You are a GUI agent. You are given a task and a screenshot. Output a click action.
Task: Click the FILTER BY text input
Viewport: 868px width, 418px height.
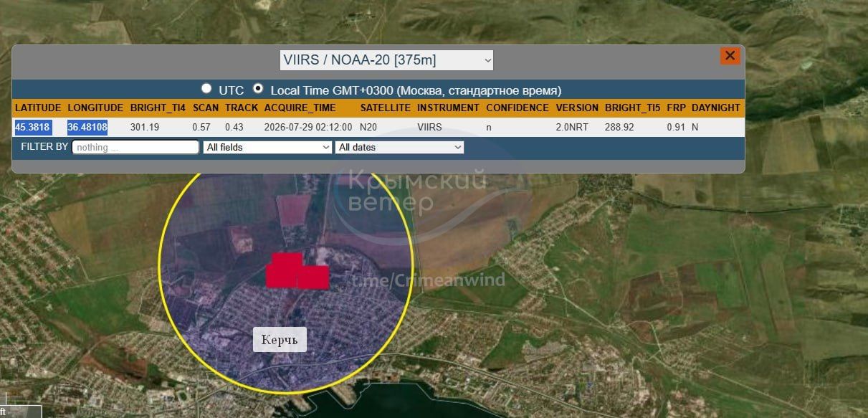135,147
